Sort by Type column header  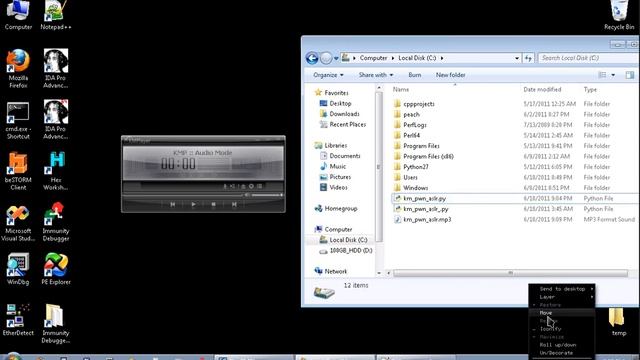click(590, 89)
